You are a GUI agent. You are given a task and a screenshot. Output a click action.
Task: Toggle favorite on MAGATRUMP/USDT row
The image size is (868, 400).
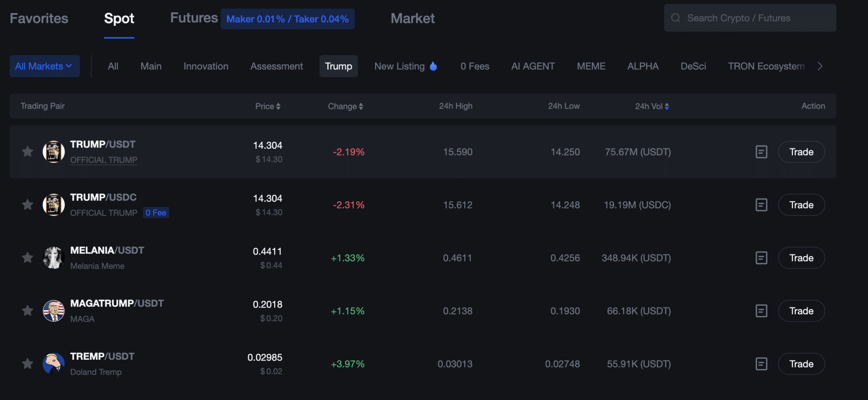27,311
